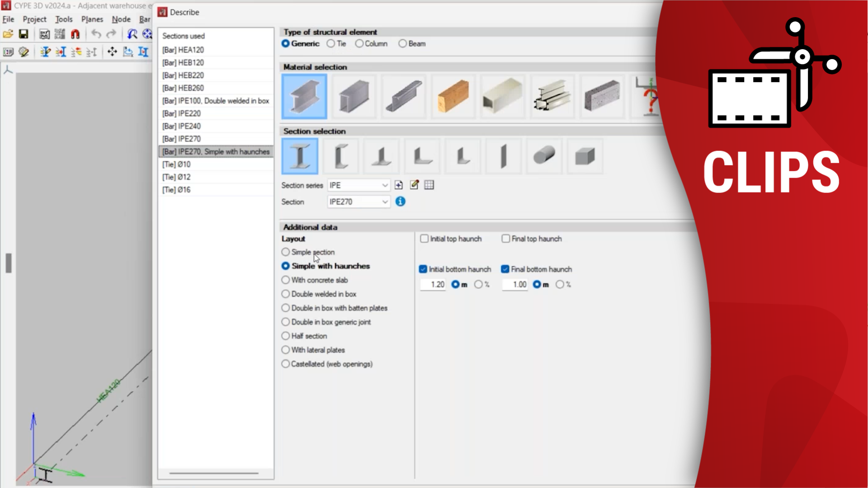Screen dimensions: 868x488
Task: Open the Planes menu
Action: (x=92, y=19)
